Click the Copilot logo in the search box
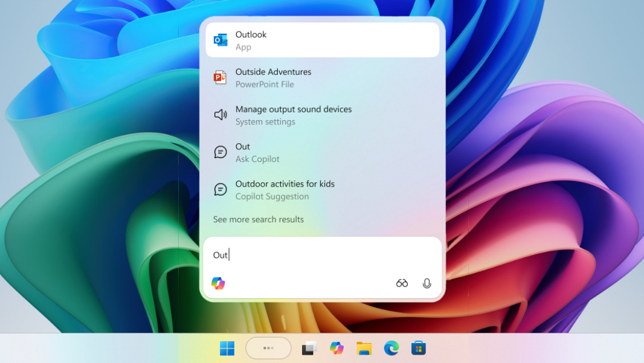The height and width of the screenshot is (363, 644). (x=218, y=283)
